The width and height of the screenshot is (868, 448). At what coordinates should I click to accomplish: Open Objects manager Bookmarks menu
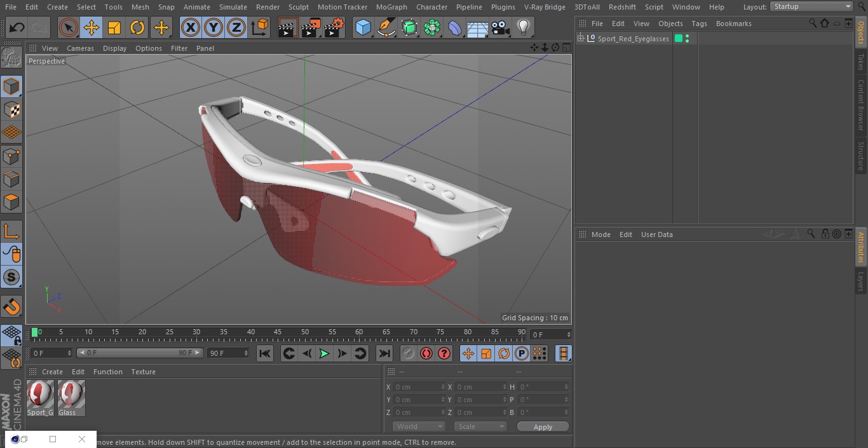(733, 24)
